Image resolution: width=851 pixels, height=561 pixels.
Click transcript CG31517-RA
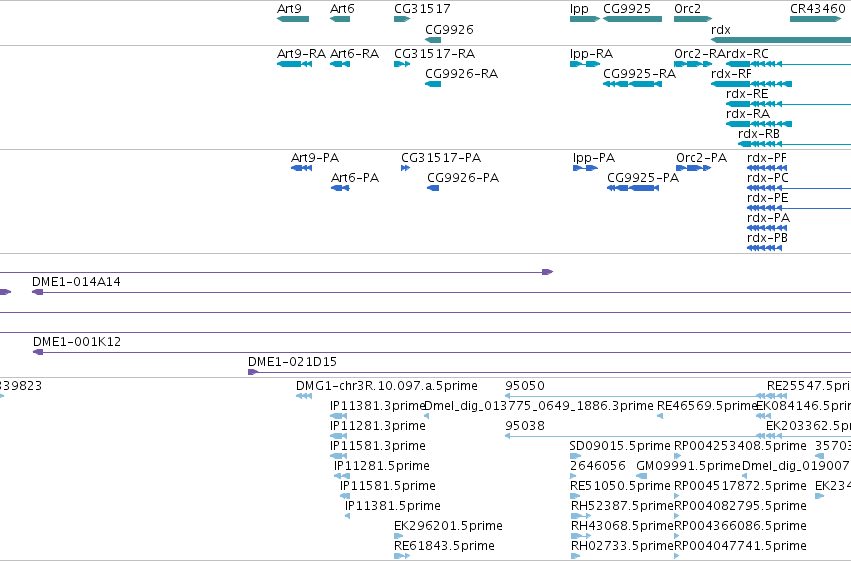tap(402, 64)
